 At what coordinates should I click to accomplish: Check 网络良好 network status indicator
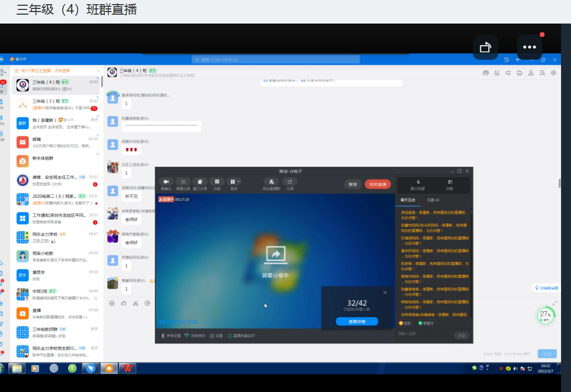click(195, 336)
